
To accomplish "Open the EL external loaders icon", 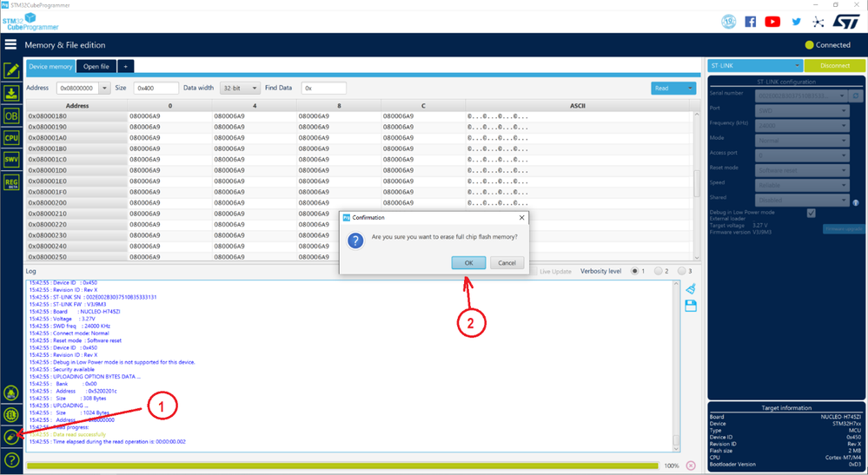I will 11,415.
